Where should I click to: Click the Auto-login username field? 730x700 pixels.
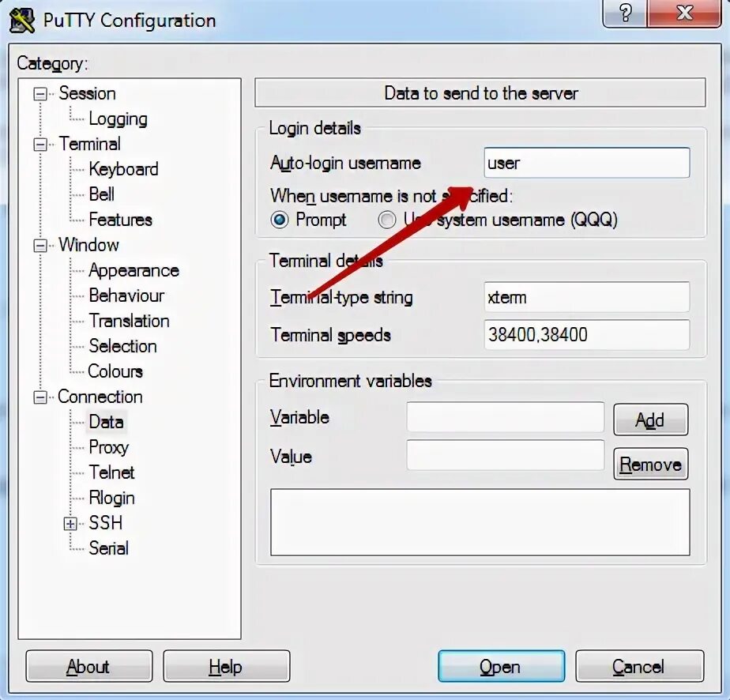tap(586, 163)
